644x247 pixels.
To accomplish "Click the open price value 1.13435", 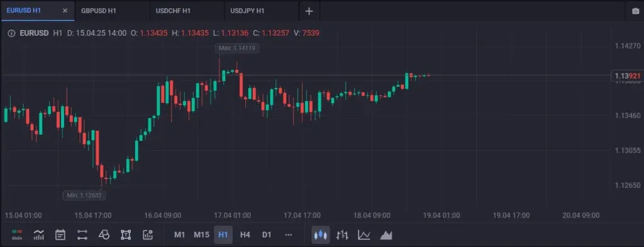I will pos(153,33).
